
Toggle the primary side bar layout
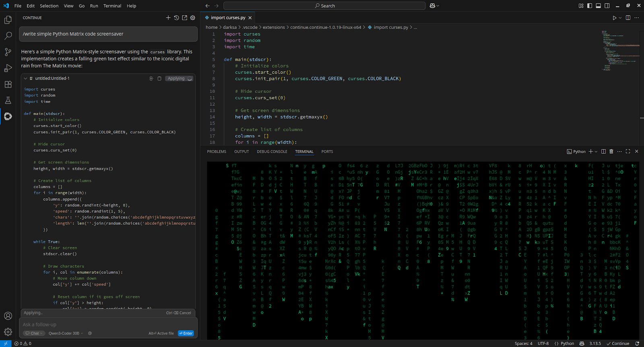[590, 6]
